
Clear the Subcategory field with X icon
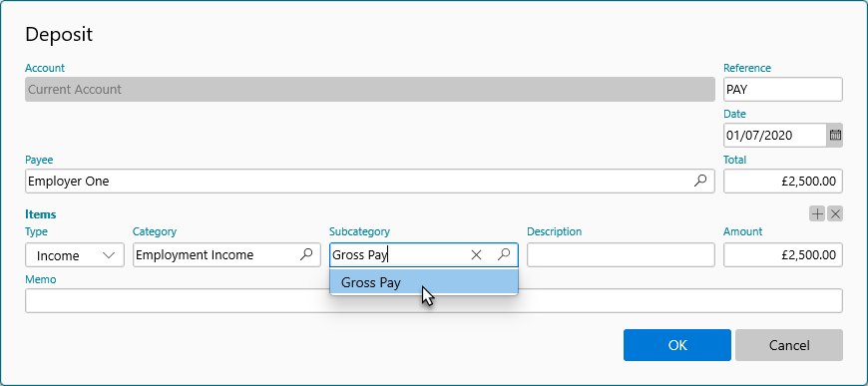pos(476,254)
